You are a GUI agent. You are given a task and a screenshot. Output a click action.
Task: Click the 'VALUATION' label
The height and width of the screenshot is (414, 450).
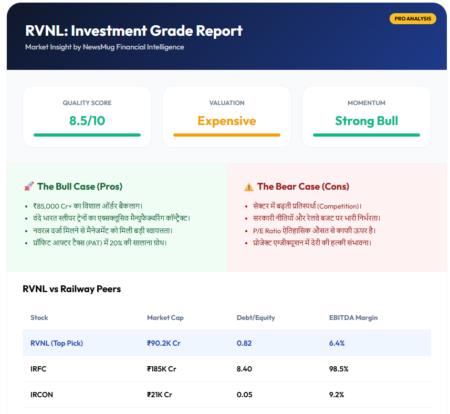(227, 103)
